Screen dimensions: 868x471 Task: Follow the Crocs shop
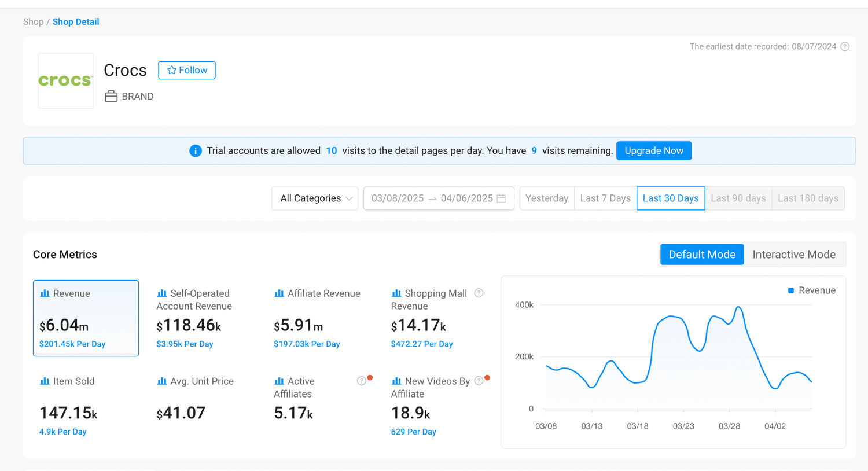click(x=186, y=70)
